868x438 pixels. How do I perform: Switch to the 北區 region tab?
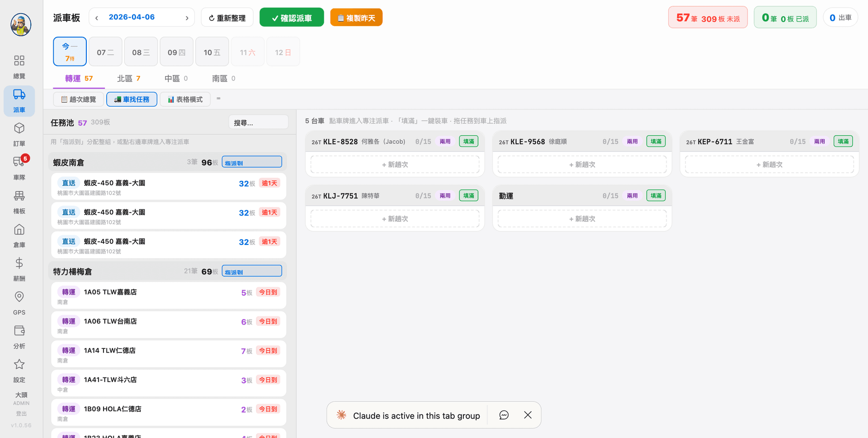pyautogui.click(x=128, y=79)
